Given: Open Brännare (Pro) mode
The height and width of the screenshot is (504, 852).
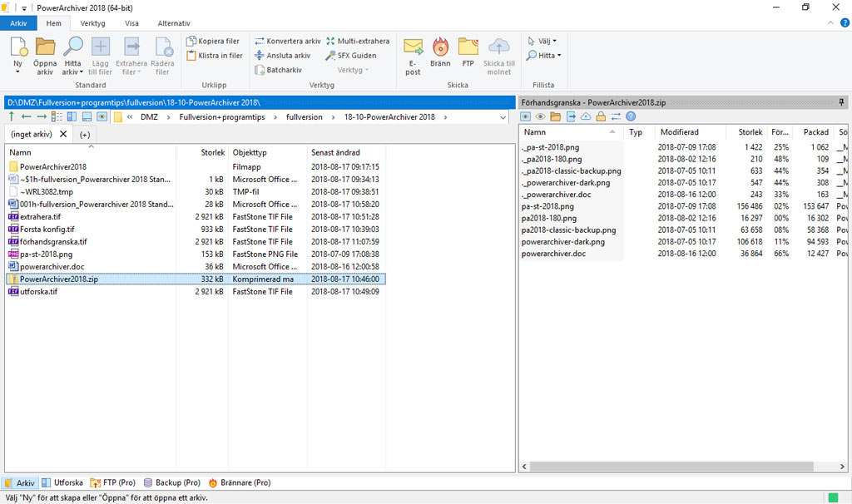Looking at the screenshot, I should 240,482.
